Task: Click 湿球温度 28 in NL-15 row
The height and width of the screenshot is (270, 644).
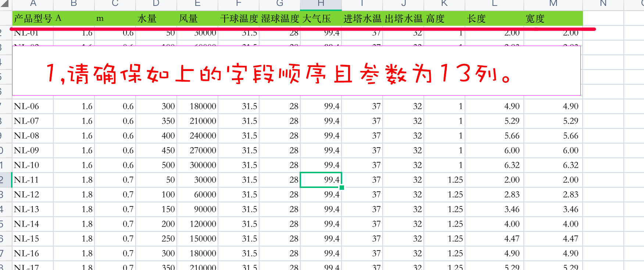Action: point(280,239)
